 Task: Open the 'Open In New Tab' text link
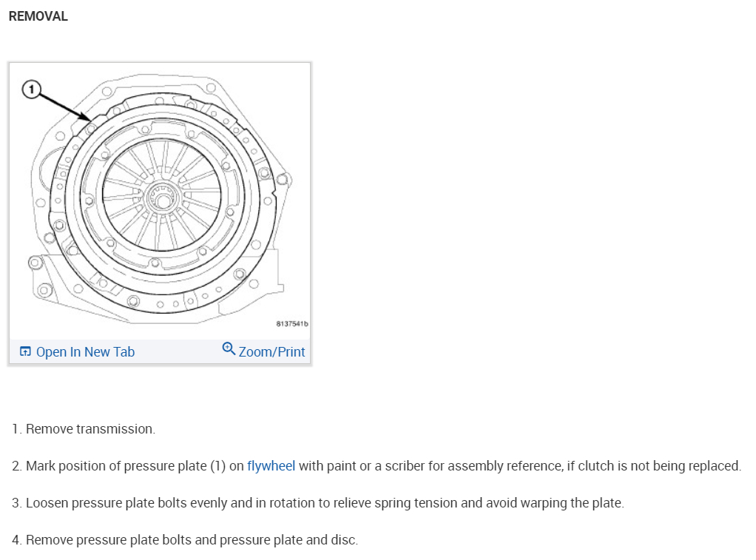pos(85,352)
